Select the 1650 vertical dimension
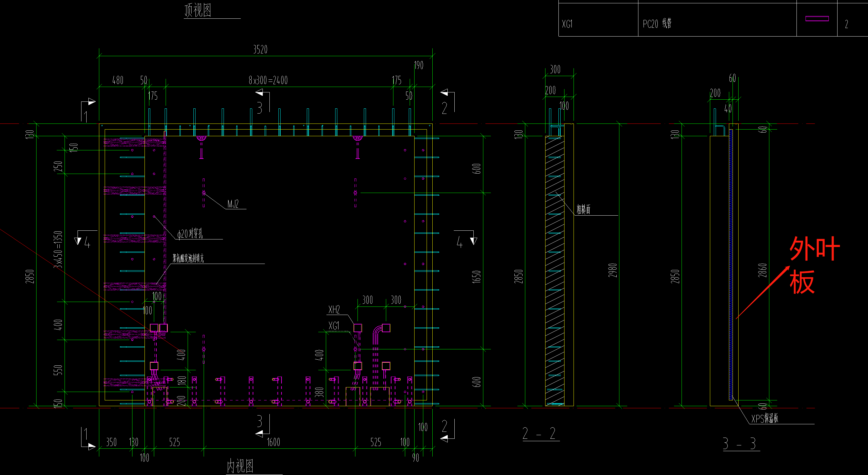 pyautogui.click(x=476, y=277)
